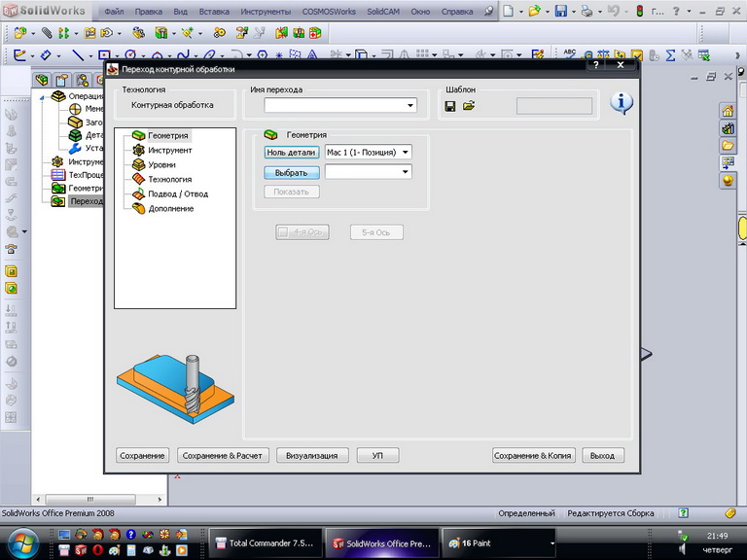Viewport: 747px width, 560px height.
Task: Select Геометрия in the dialog tree
Action: [167, 136]
